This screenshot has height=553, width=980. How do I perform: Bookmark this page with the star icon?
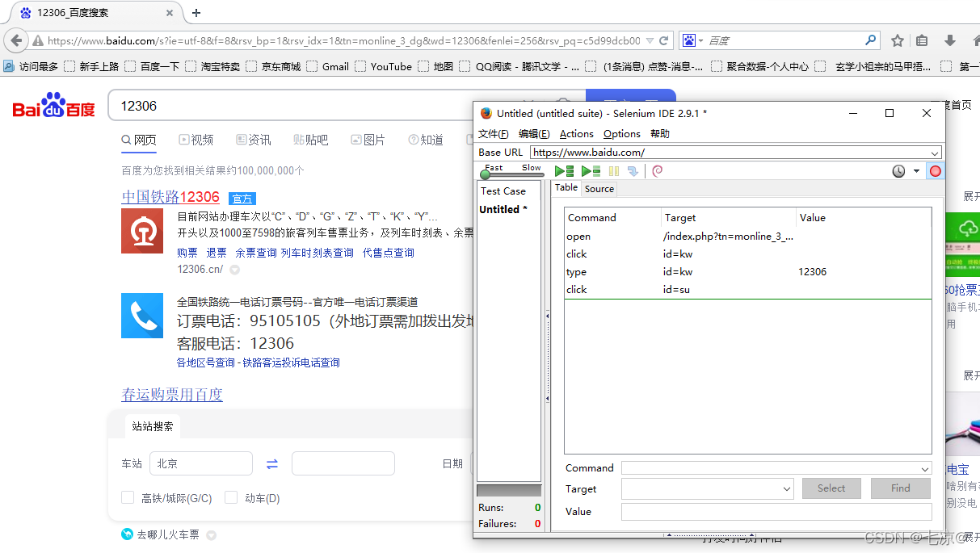(x=898, y=40)
